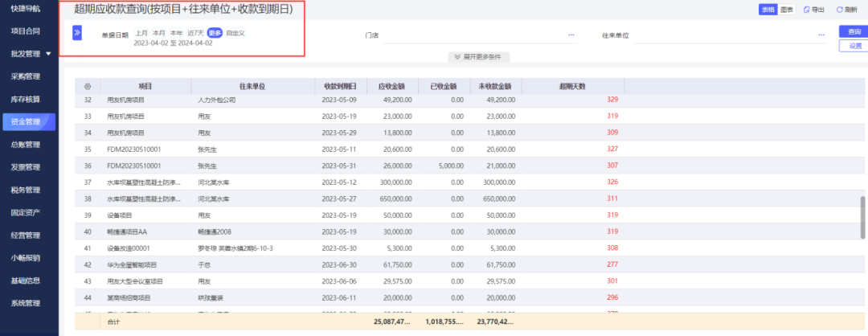Click the refresh icon labeled 刷新
Viewport: 868px width, 336px height.
[x=839, y=10]
